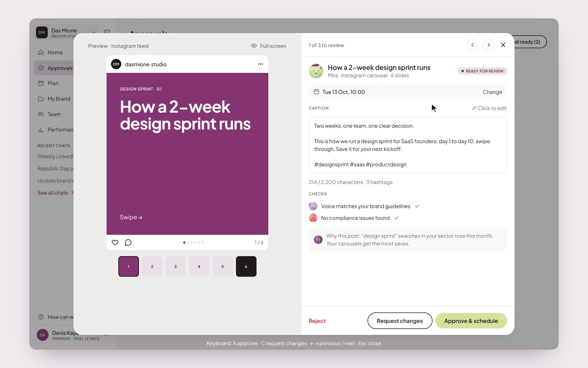The height and width of the screenshot is (368, 588).
Task: Click the Voice matches brand guidelines check
Action: pyautogui.click(x=365, y=206)
